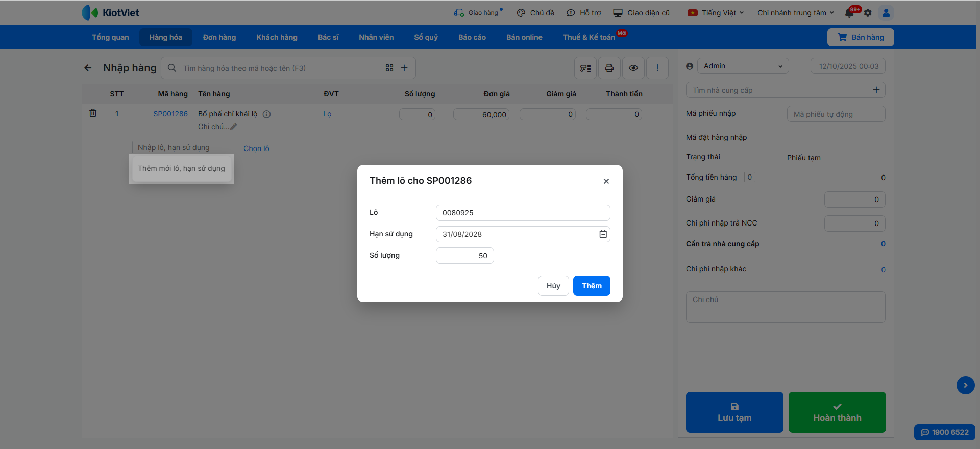Select Thêm mới lô, hạn sử dụng
Screen dimensions: 980x449
click(181, 168)
